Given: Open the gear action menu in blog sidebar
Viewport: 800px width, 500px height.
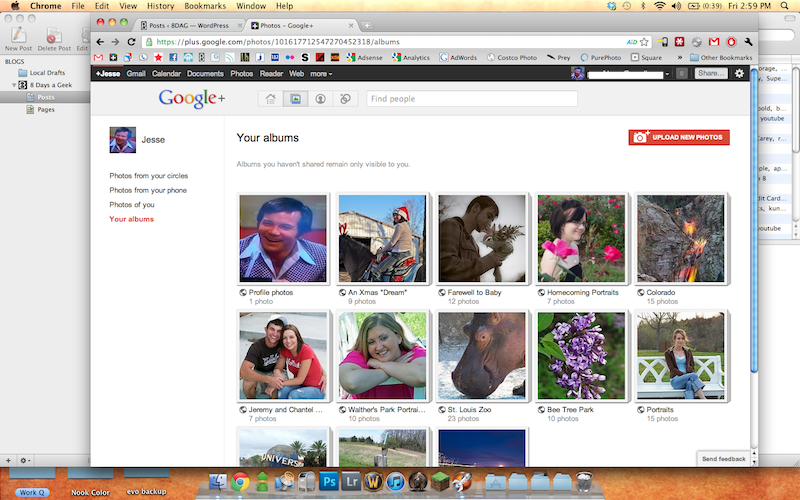Looking at the screenshot, I should [24, 460].
